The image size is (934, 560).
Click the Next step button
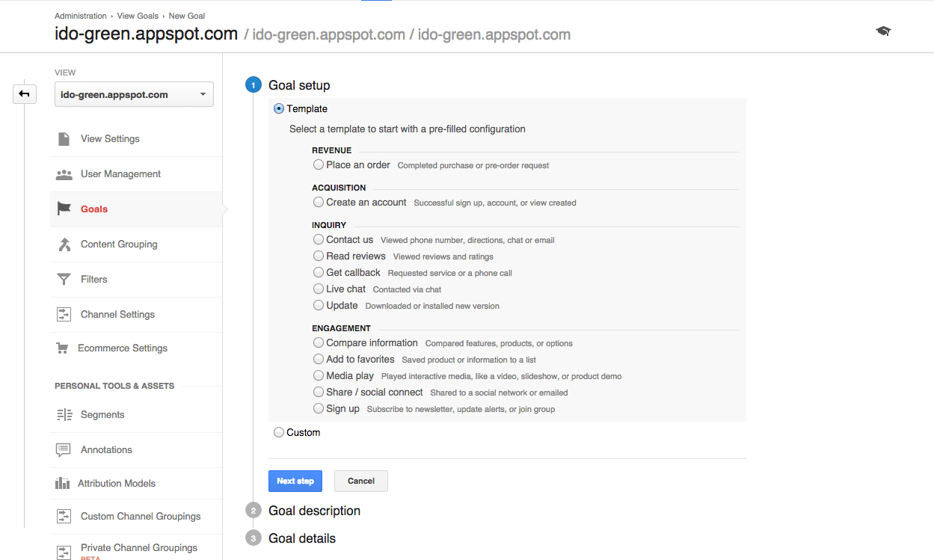click(x=295, y=481)
